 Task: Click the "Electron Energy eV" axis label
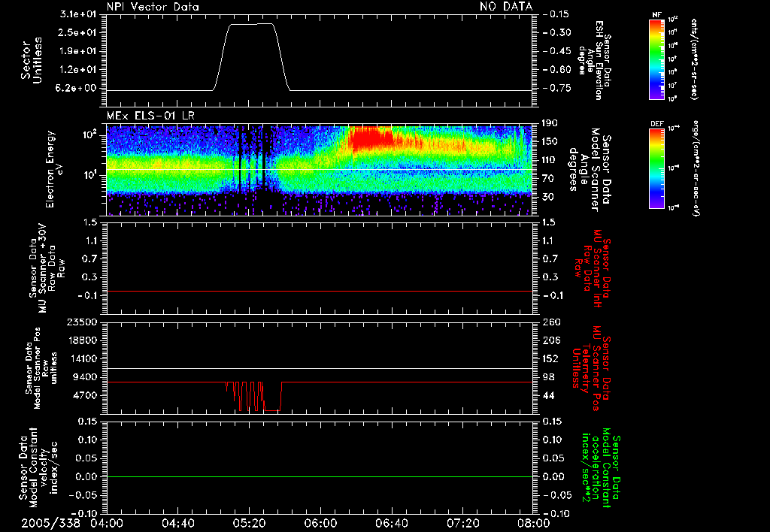(x=55, y=169)
